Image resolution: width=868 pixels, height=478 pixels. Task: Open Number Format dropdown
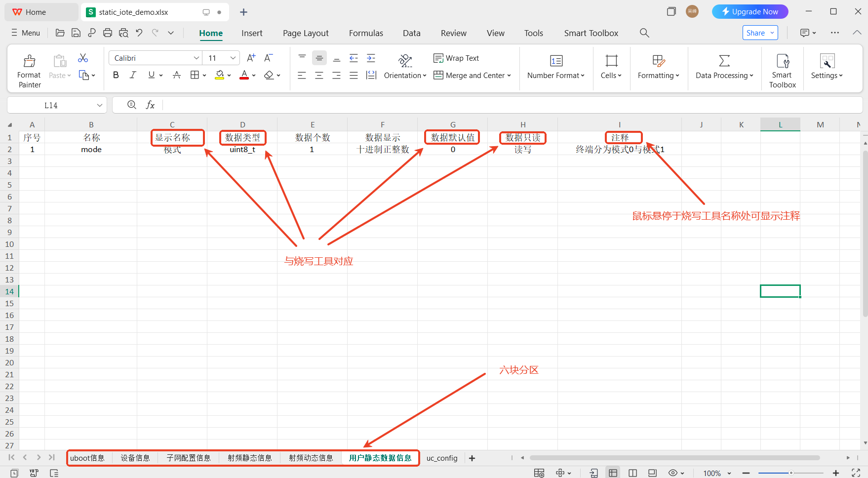[x=556, y=75]
